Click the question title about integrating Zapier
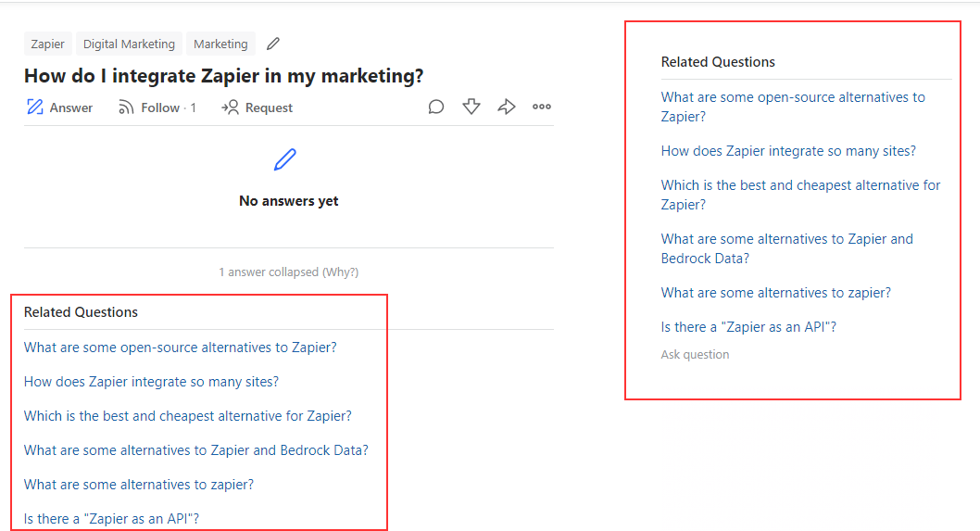 (x=224, y=76)
